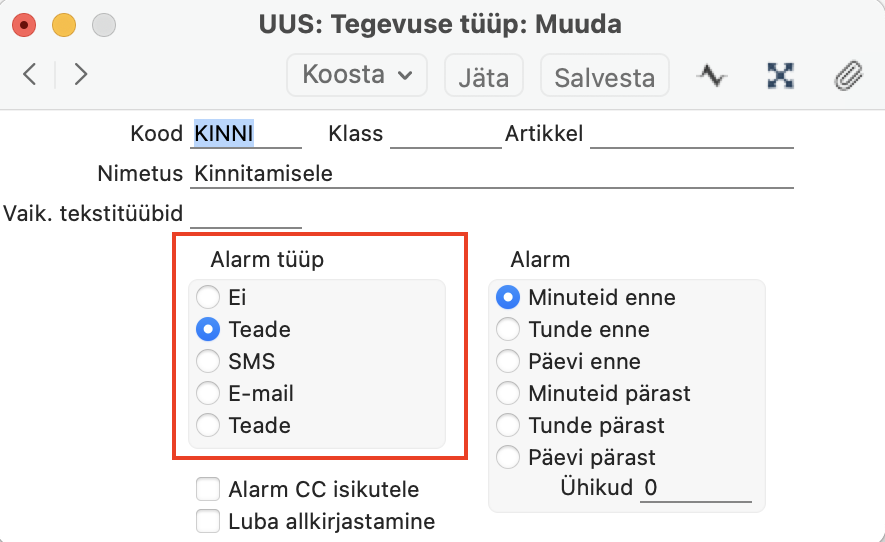Select the Ei alarm type radio
Viewport: 885px width, 542px height.
coord(208,297)
